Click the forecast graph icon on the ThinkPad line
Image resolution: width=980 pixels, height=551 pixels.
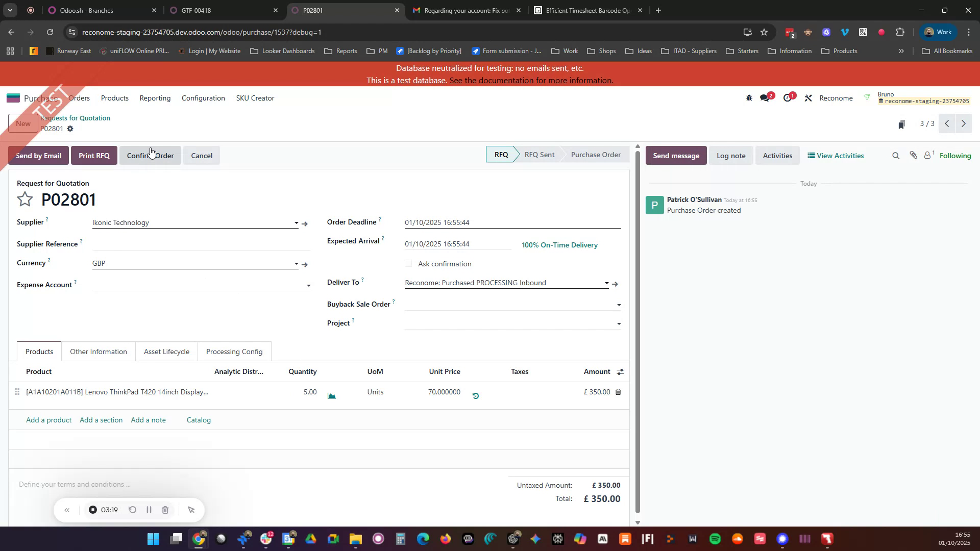tap(331, 395)
